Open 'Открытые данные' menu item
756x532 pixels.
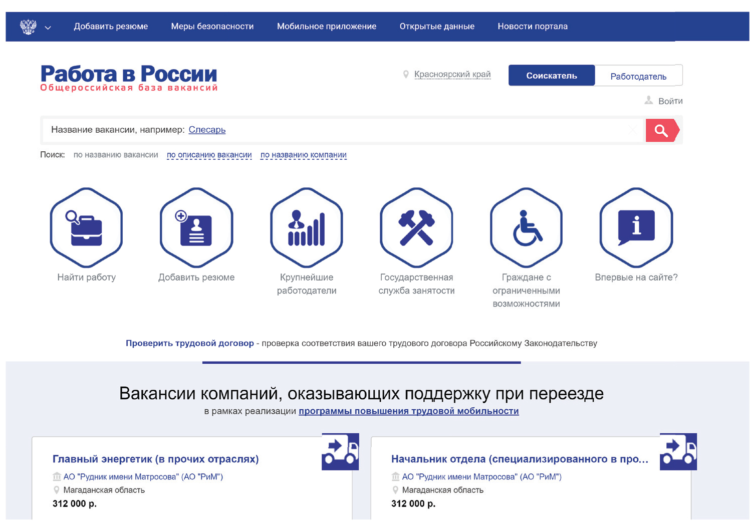pos(437,27)
